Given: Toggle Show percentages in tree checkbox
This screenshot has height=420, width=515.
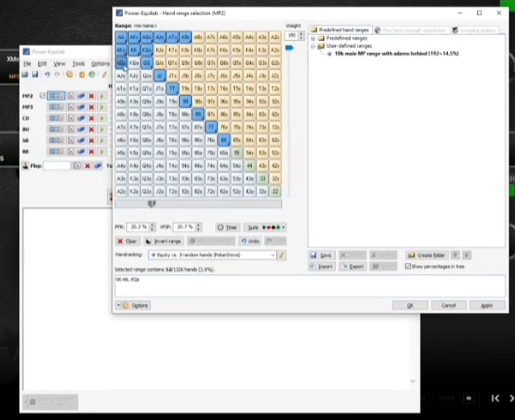Looking at the screenshot, I should (408, 266).
